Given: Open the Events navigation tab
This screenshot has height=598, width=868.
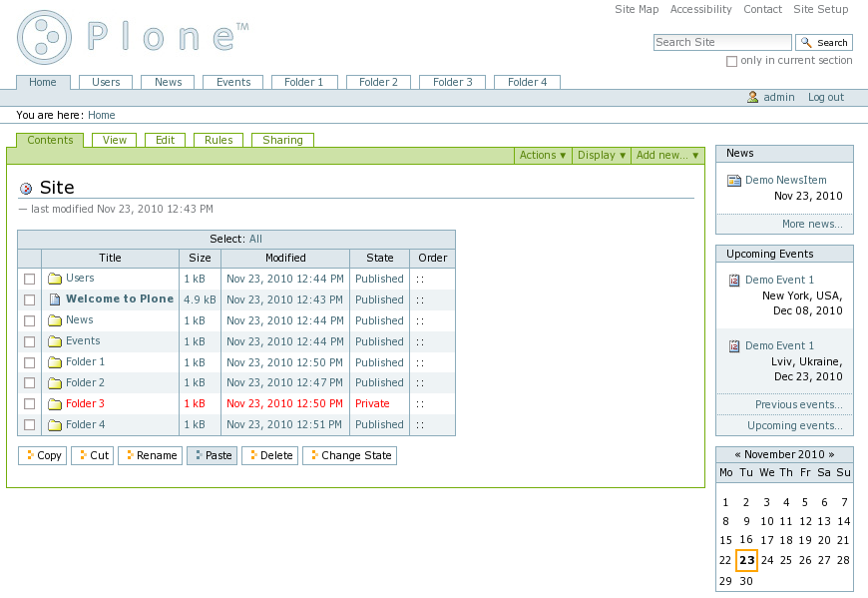Looking at the screenshot, I should (x=233, y=83).
